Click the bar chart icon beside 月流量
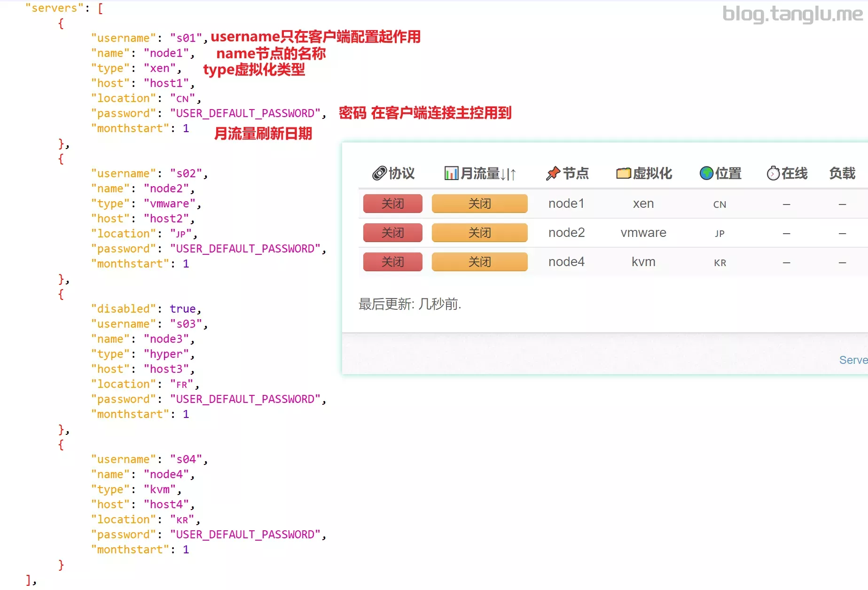 [451, 173]
